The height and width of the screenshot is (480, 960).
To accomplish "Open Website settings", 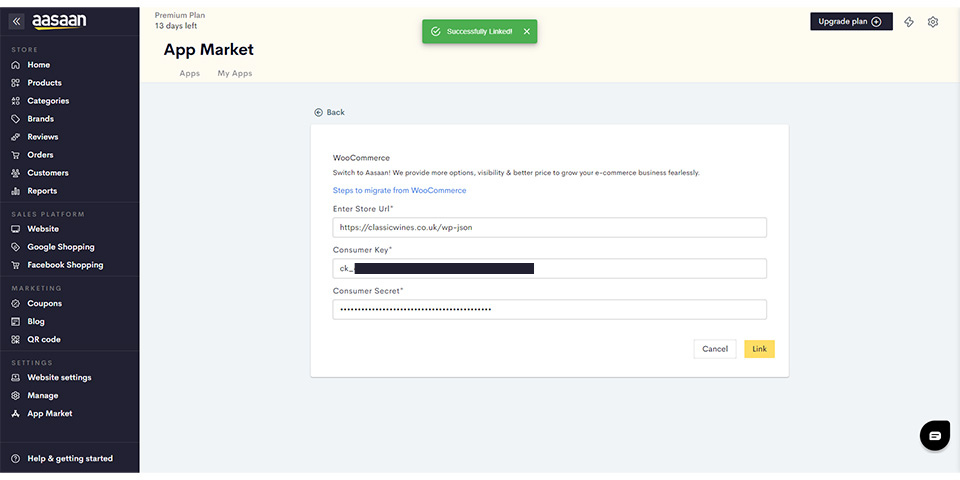I will [59, 378].
